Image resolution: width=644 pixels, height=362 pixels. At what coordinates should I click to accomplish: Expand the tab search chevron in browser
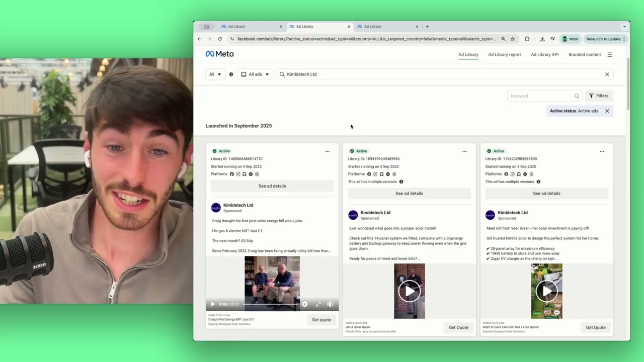[624, 27]
